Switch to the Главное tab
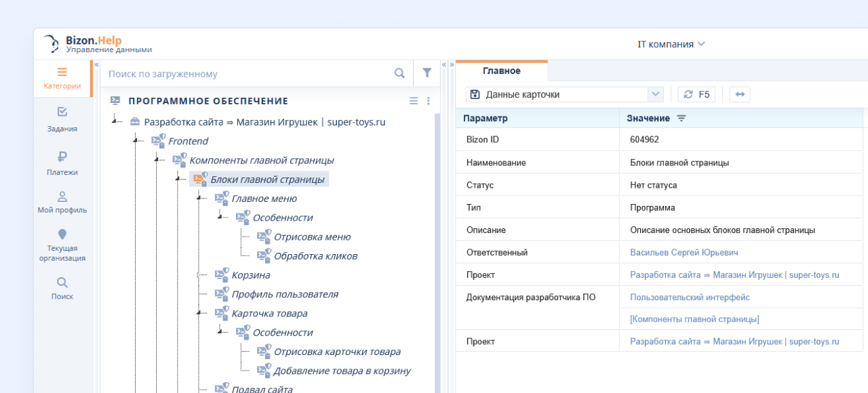Viewport: 868px width, 393px height. [502, 70]
